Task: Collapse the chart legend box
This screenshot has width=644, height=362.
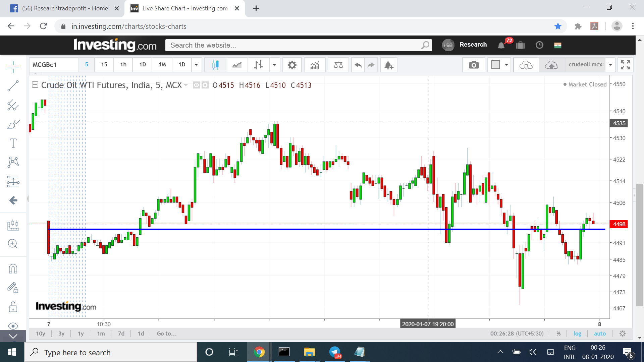Action: 35,85
